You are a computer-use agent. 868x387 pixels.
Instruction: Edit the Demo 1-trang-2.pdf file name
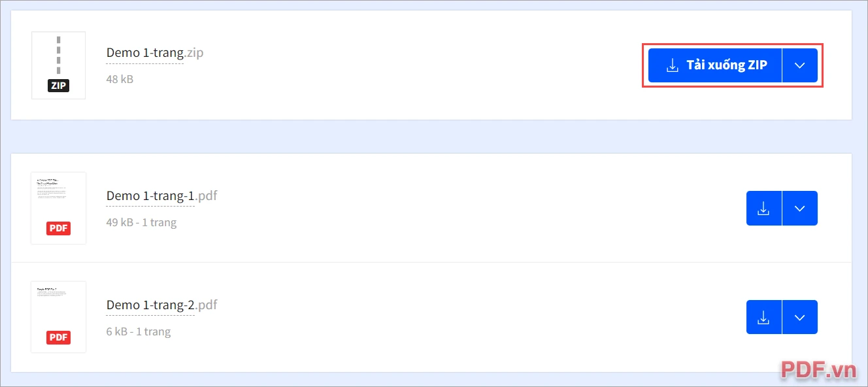pyautogui.click(x=162, y=305)
